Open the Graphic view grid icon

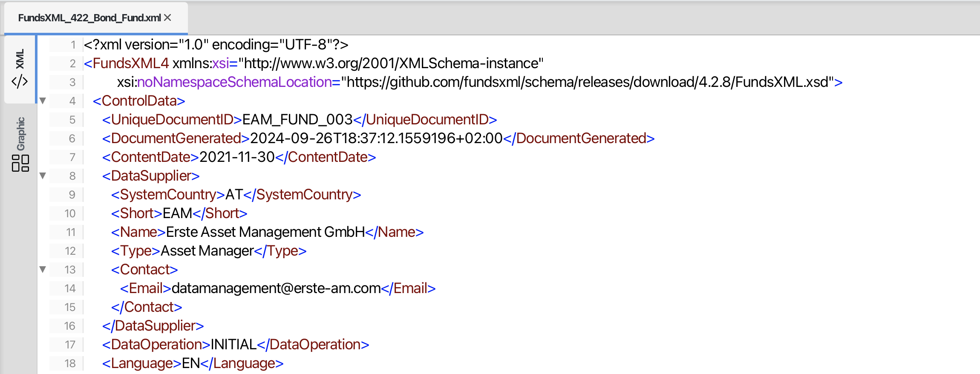pos(20,163)
